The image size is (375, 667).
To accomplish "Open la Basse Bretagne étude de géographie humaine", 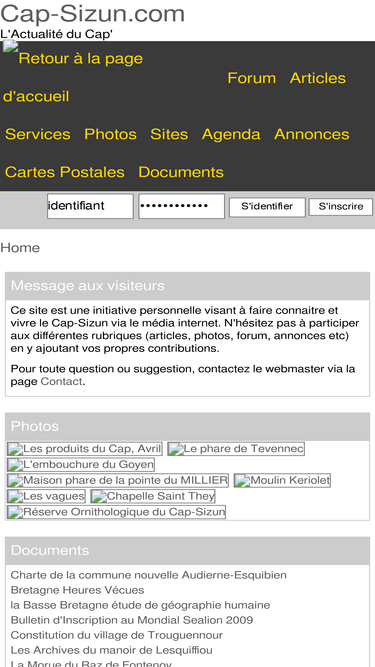I will (140, 605).
